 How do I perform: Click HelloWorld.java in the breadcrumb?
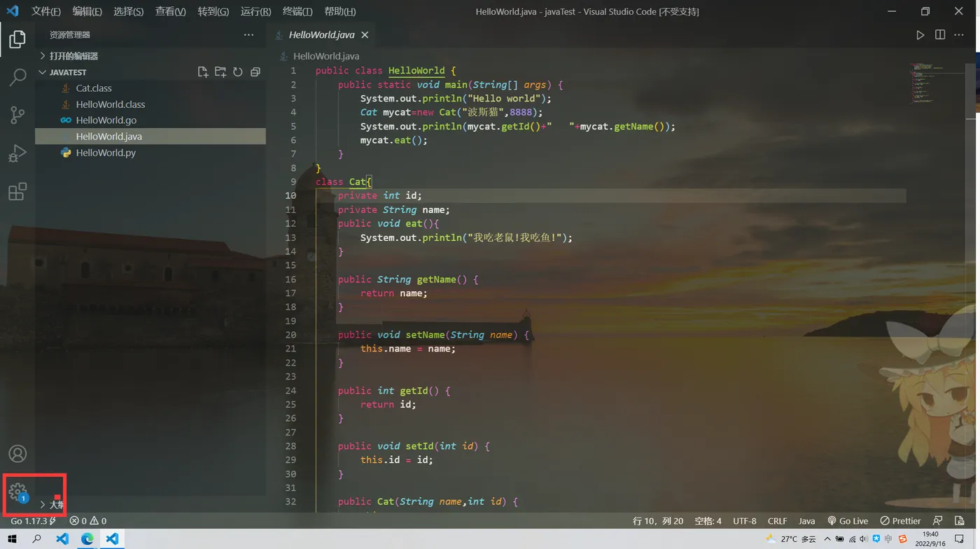pyautogui.click(x=325, y=56)
